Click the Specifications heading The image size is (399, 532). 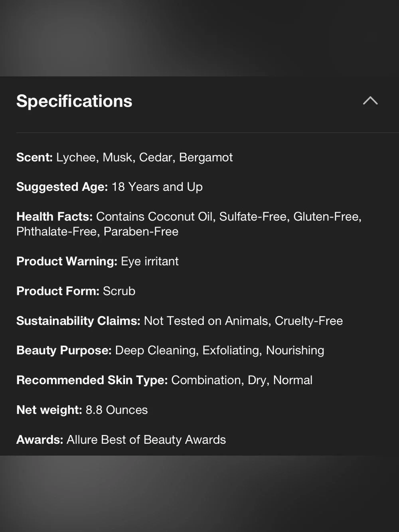[x=74, y=101]
